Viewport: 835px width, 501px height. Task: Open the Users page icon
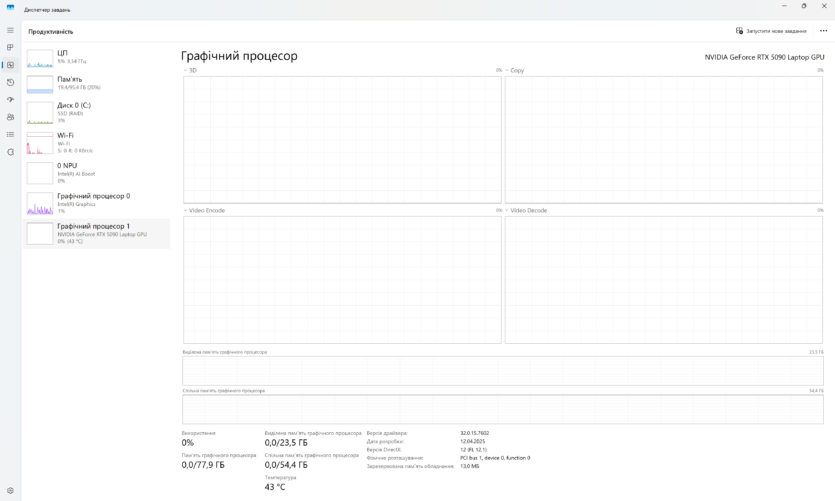(x=10, y=117)
